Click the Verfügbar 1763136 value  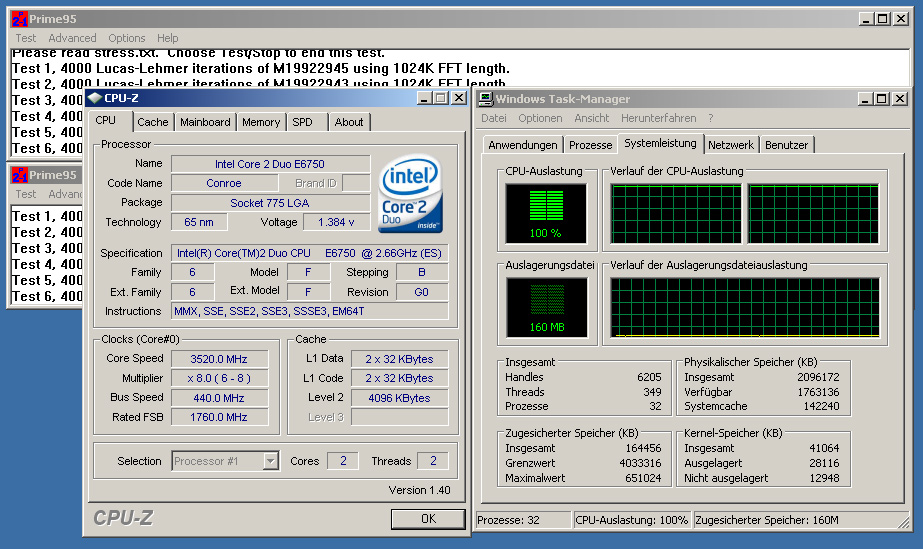coord(818,392)
